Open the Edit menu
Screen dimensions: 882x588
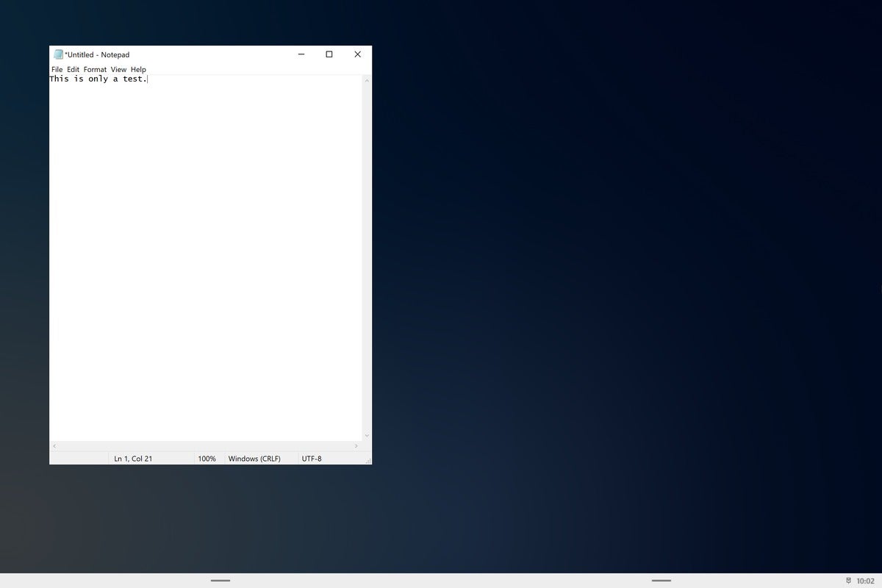pos(73,70)
